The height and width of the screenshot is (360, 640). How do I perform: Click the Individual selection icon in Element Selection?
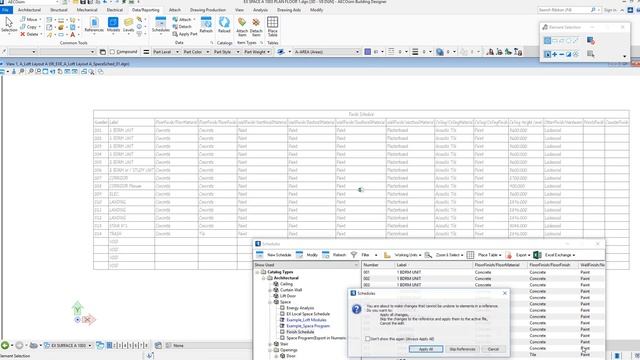(x=547, y=40)
